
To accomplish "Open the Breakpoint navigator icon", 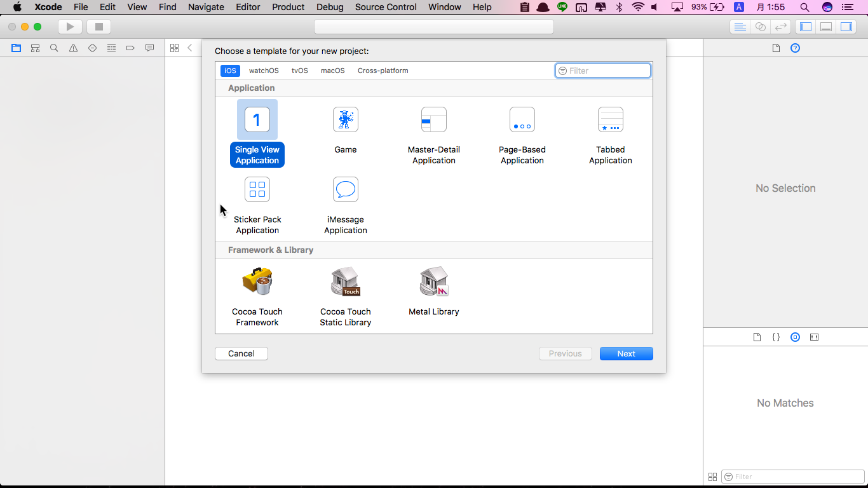I will [x=130, y=48].
